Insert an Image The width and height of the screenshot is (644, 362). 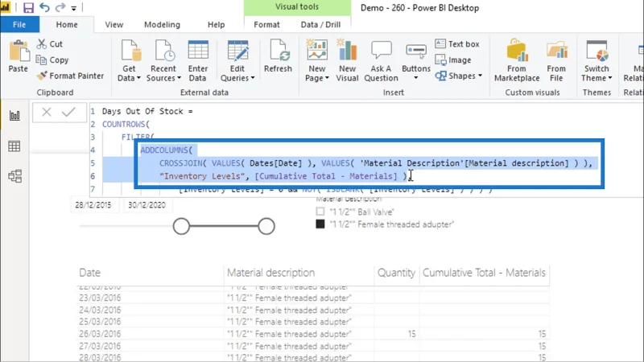tap(453, 60)
